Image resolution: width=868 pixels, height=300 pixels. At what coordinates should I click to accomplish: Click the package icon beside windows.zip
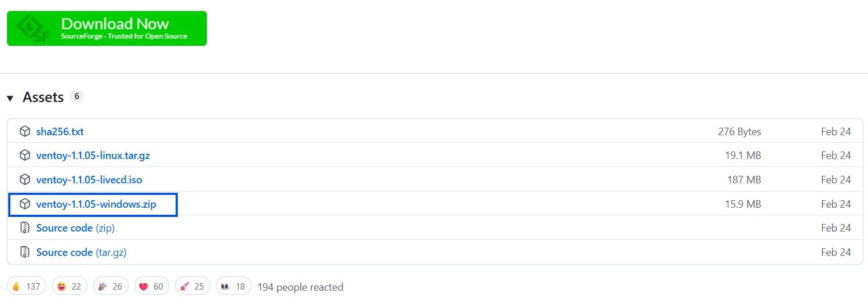tap(24, 204)
